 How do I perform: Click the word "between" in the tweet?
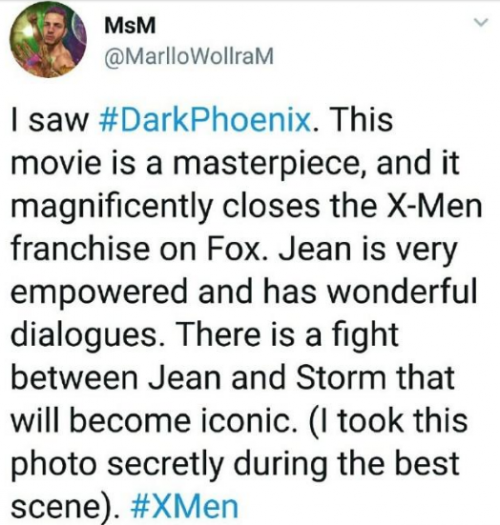tap(74, 378)
